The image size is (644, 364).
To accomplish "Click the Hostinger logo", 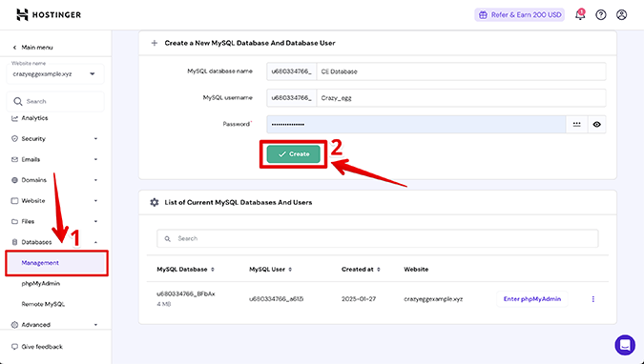I will [x=49, y=15].
